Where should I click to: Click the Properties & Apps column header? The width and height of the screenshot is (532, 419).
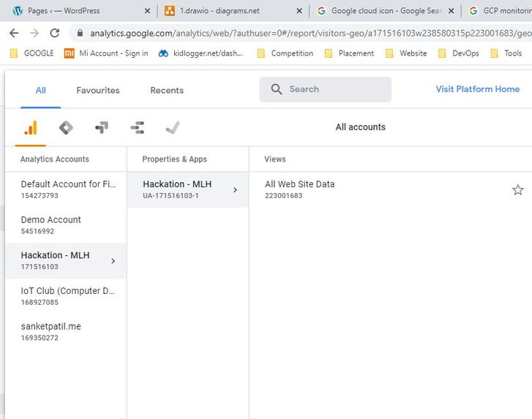pyautogui.click(x=174, y=159)
